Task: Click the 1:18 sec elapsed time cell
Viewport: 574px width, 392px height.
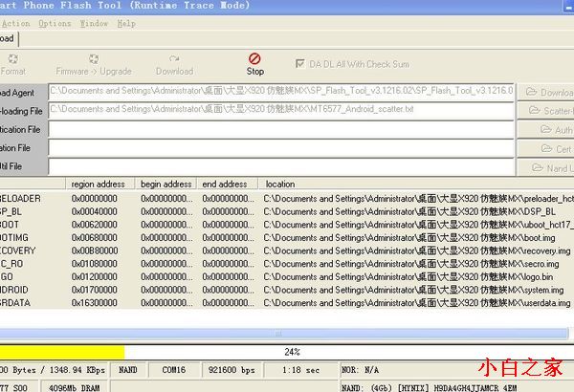Action: 300,370
